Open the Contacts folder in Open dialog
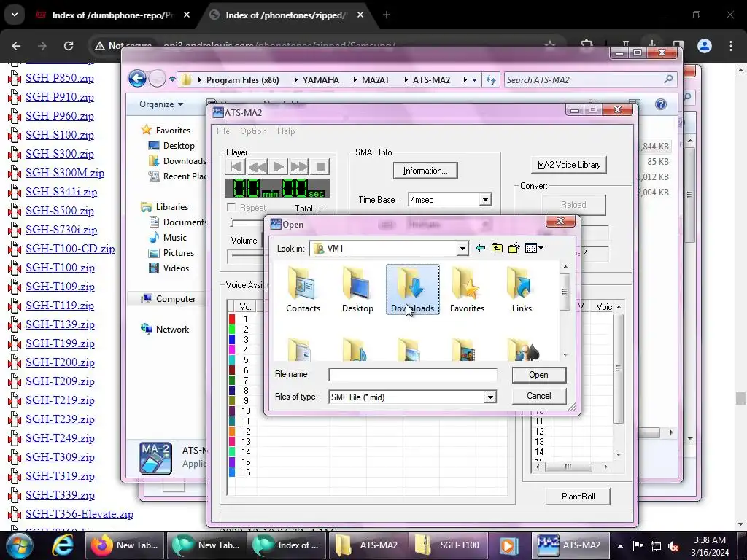The image size is (747, 560). tap(303, 289)
